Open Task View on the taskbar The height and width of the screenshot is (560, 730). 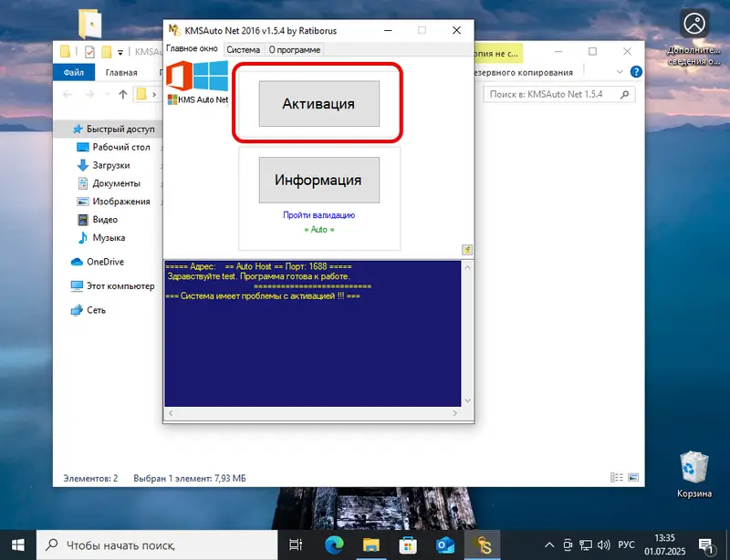pos(296,545)
